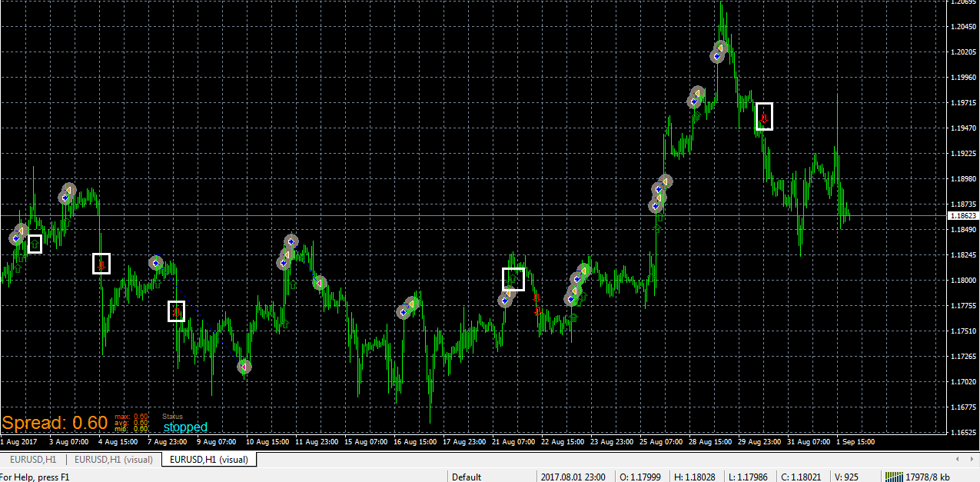Click the '1 Sep 15:00' time axis label

click(x=857, y=442)
